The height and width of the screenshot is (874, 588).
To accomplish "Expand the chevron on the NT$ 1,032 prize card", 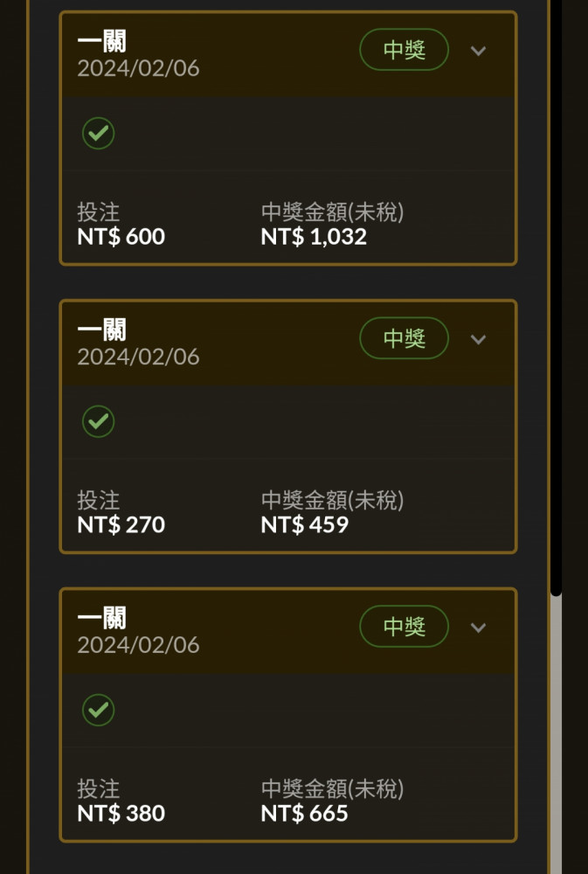I will 478,51.
